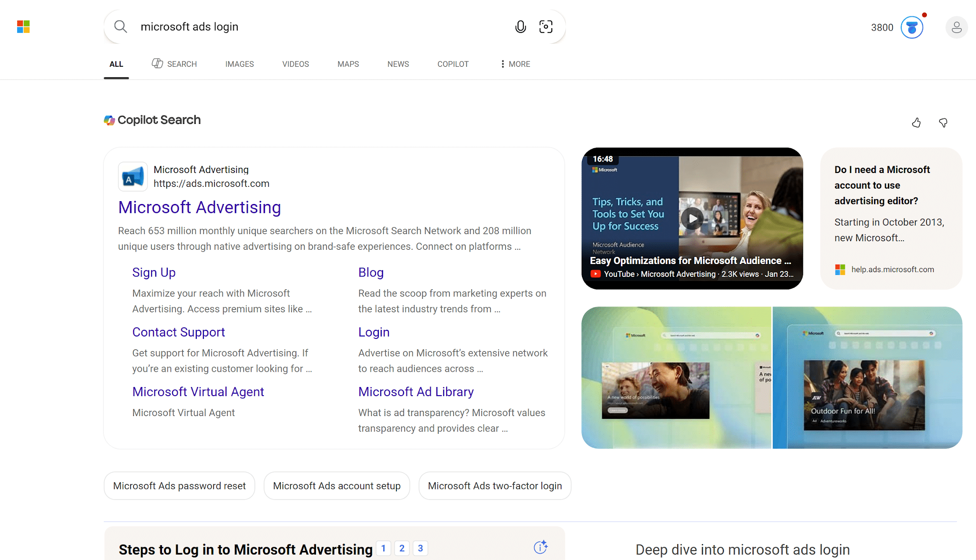Click the search magnifier icon
Viewport: 976px width, 560px height.
121,27
